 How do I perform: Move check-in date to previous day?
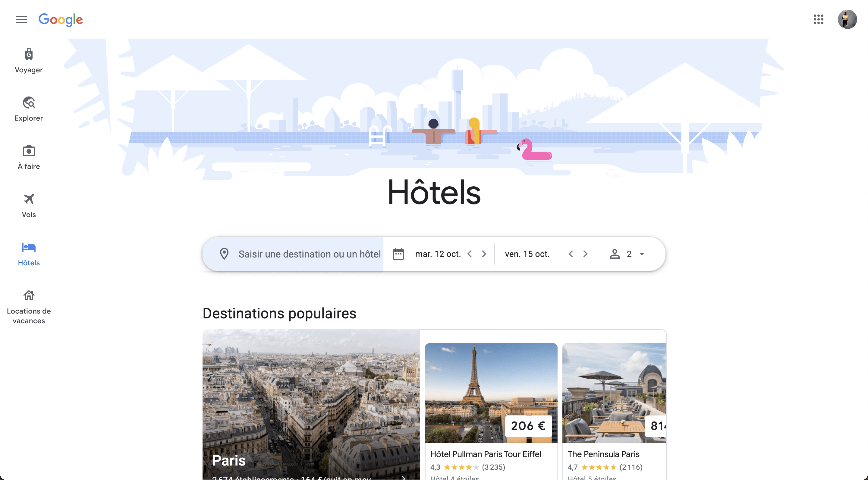click(469, 254)
